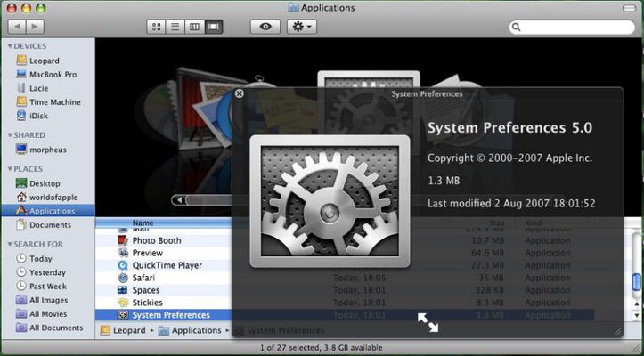Collapse the PLACES sidebar section
Image resolution: width=644 pixels, height=356 pixels.
10,169
